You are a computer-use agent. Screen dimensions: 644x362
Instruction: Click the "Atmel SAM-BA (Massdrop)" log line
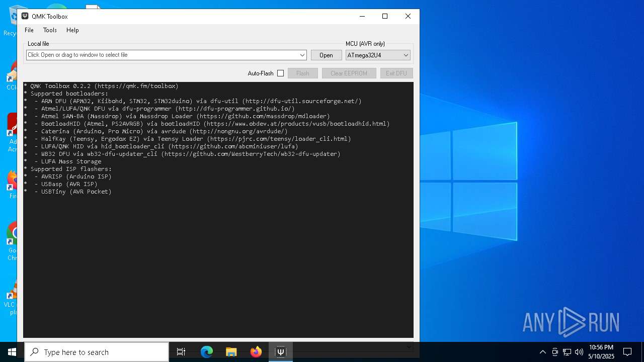(177, 116)
